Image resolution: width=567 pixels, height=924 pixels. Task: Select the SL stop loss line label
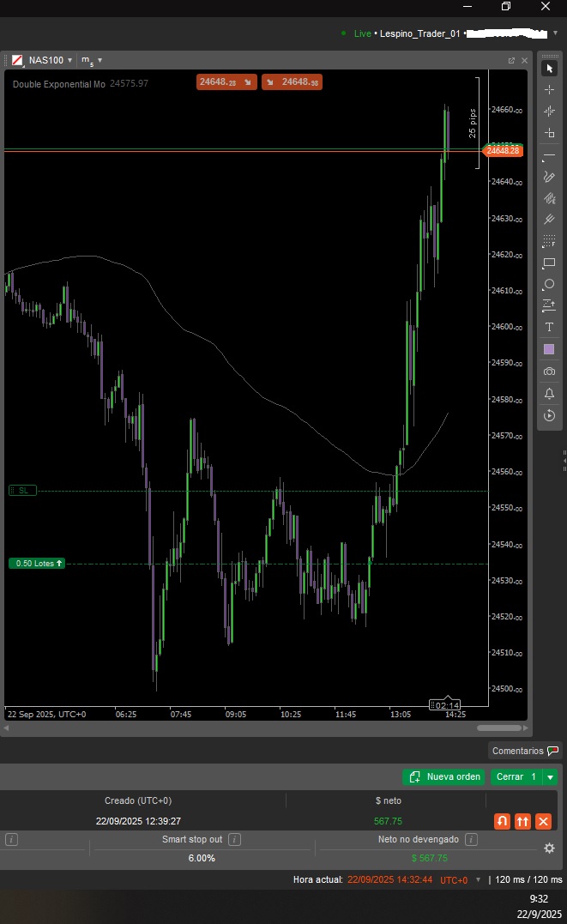click(x=23, y=490)
